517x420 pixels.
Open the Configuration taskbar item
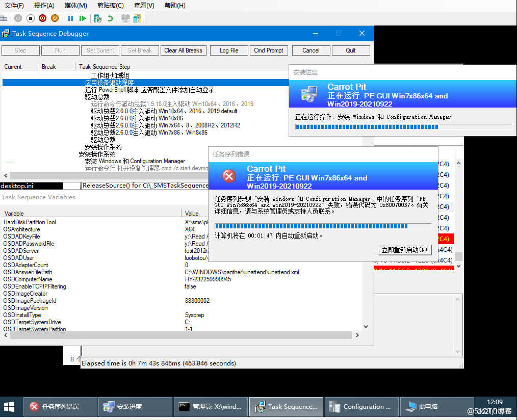click(361, 406)
